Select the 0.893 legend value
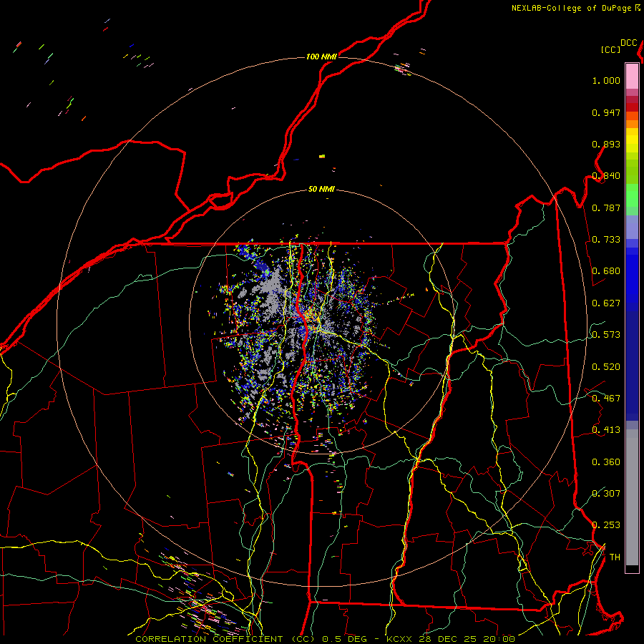Viewport: 644px width, 644px height. tap(606, 144)
